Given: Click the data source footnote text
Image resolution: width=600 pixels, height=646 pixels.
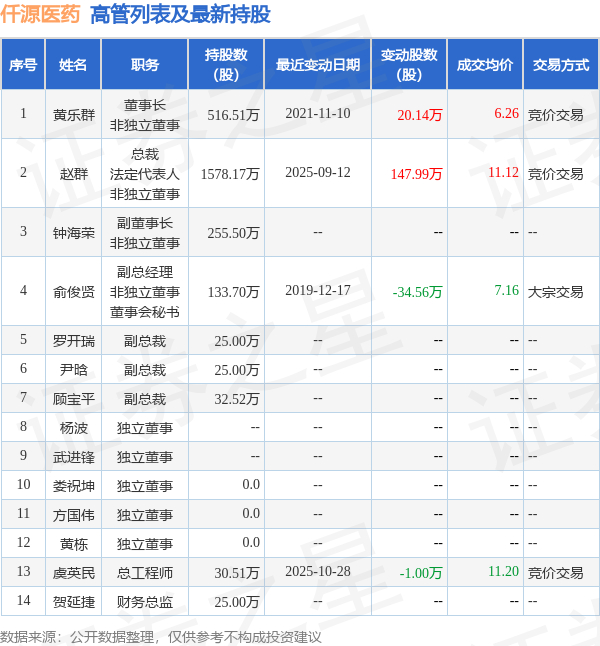Looking at the screenshot, I should tap(160, 637).
